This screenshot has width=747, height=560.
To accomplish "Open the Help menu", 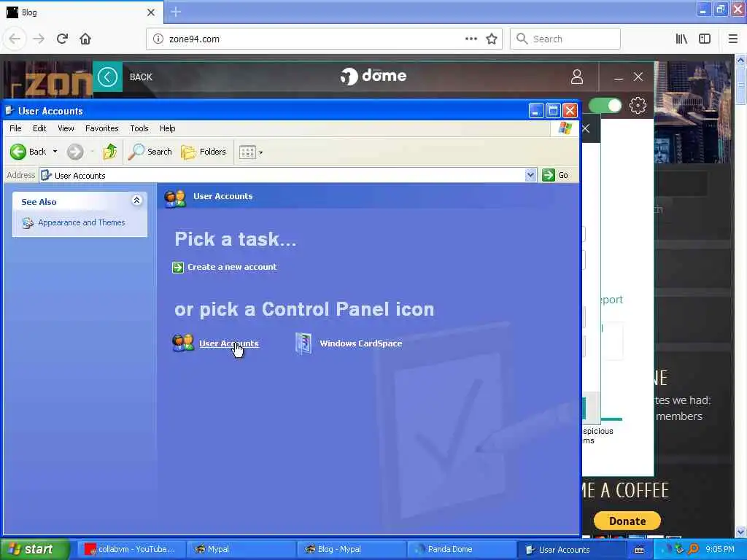I will 167,128.
